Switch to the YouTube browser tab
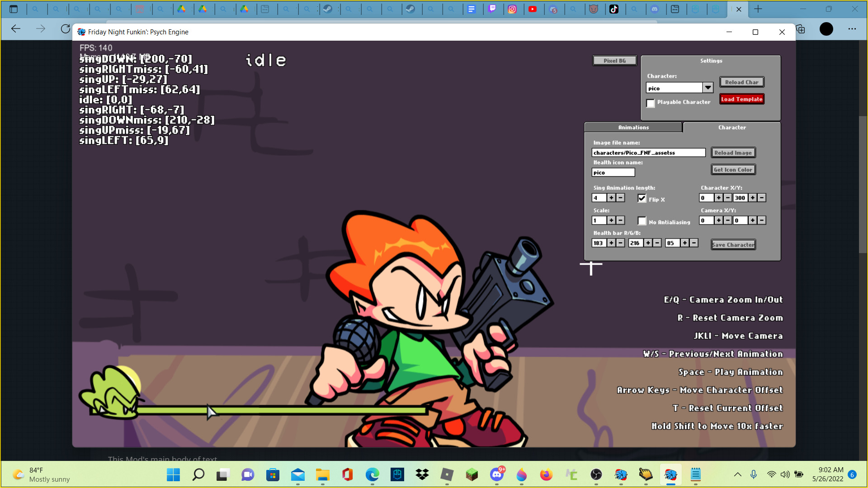Image resolution: width=868 pixels, height=488 pixels. [533, 9]
